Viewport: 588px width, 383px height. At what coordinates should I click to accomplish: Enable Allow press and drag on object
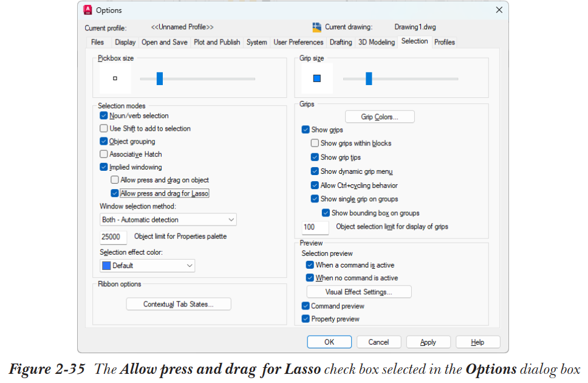[x=115, y=180]
